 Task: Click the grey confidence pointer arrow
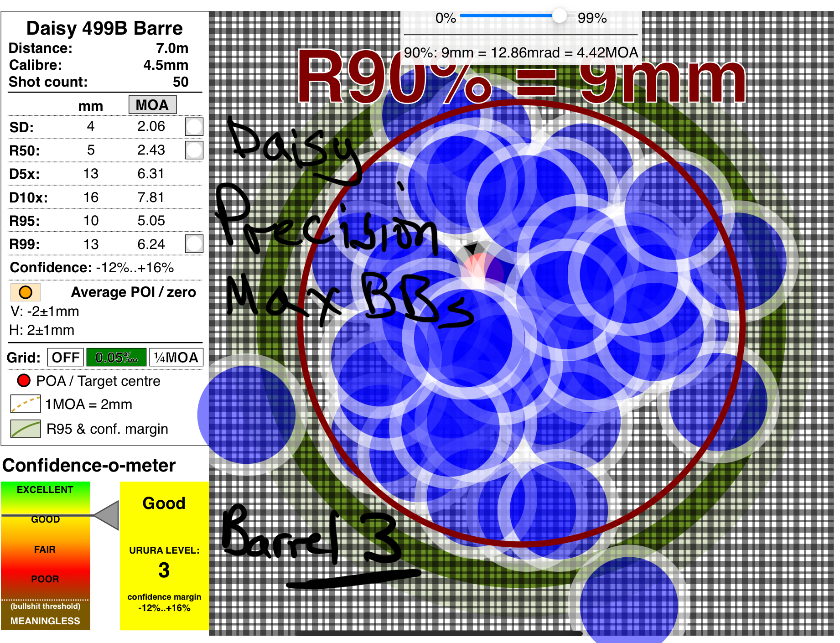pos(107,515)
